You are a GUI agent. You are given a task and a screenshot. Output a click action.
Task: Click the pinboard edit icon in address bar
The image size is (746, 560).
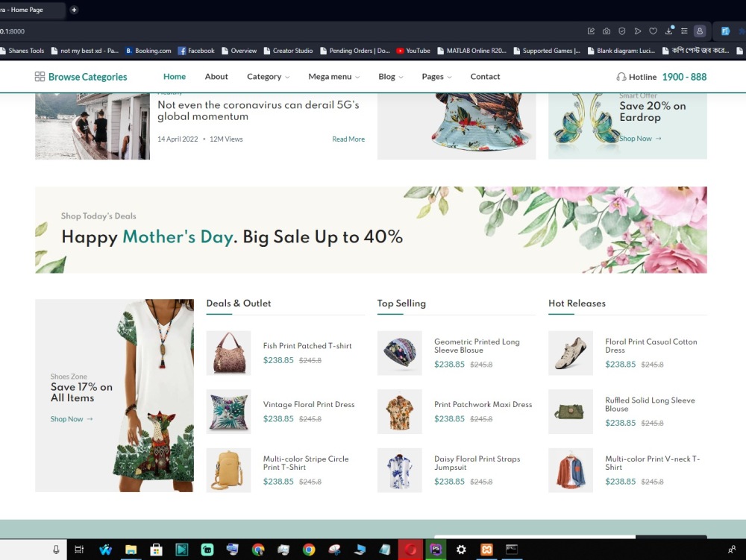click(591, 31)
